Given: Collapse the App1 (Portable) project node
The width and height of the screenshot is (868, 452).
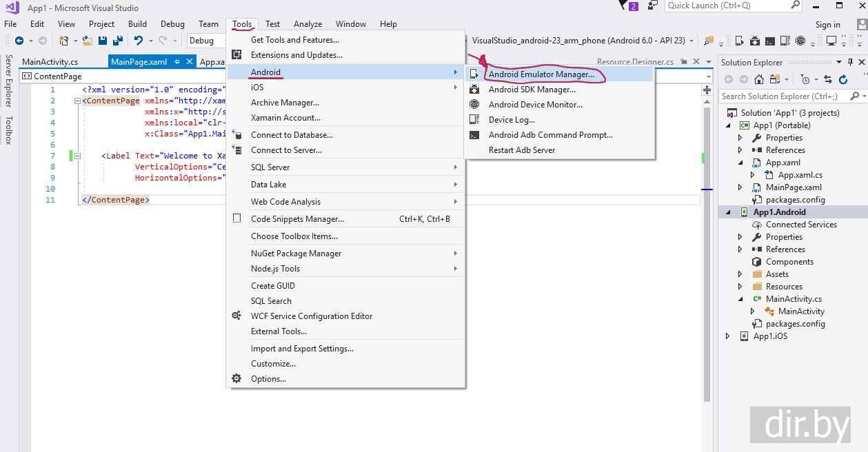Looking at the screenshot, I should point(729,125).
